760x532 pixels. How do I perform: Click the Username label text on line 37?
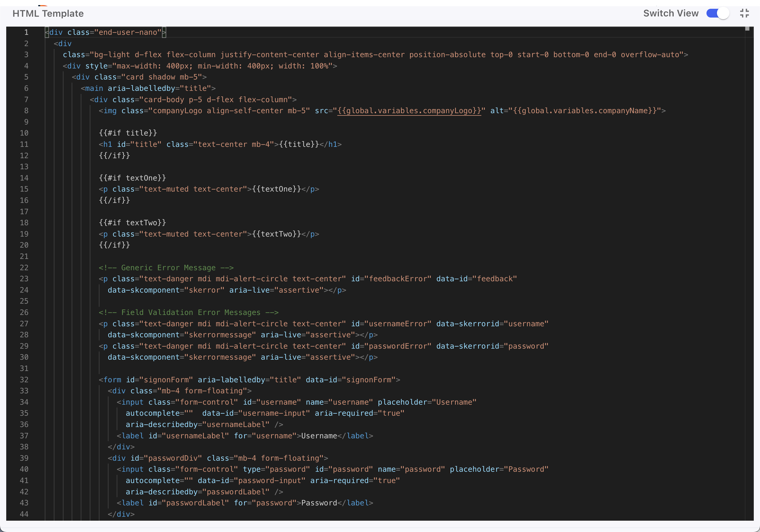tap(319, 436)
